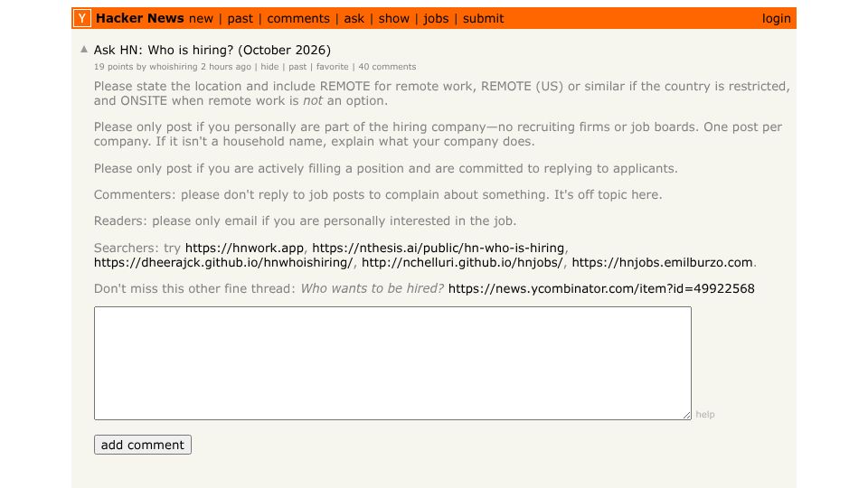Screen dimensions: 868x488
Task: Open the formatting help link
Action: point(704,415)
